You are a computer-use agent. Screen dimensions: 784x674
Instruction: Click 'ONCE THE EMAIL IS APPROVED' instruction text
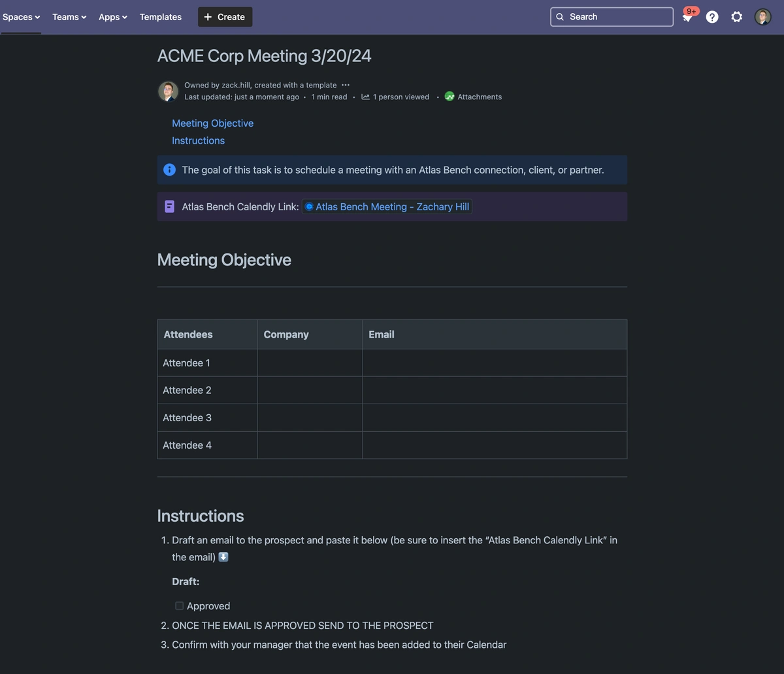[x=302, y=626]
